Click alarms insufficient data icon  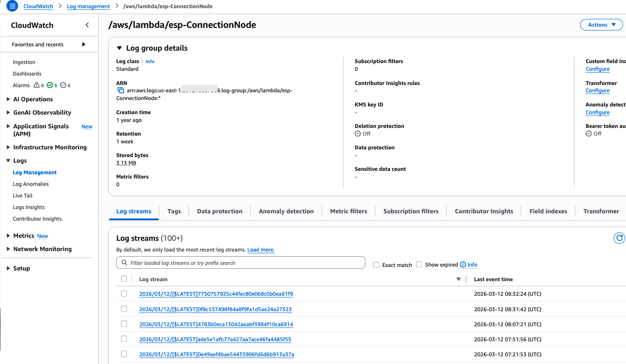pos(63,85)
